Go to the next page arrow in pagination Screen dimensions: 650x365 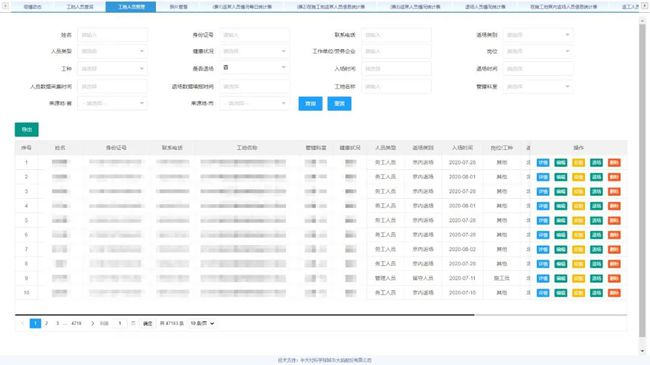point(92,324)
